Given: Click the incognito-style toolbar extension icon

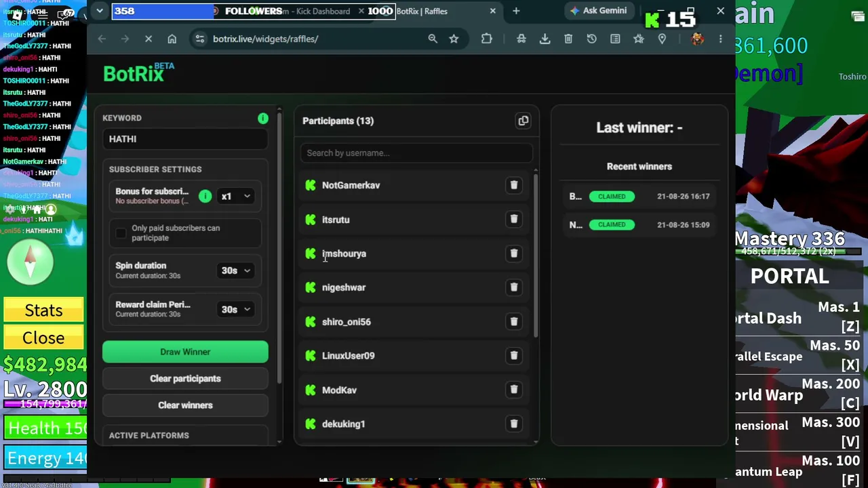Looking at the screenshot, I should tap(521, 39).
